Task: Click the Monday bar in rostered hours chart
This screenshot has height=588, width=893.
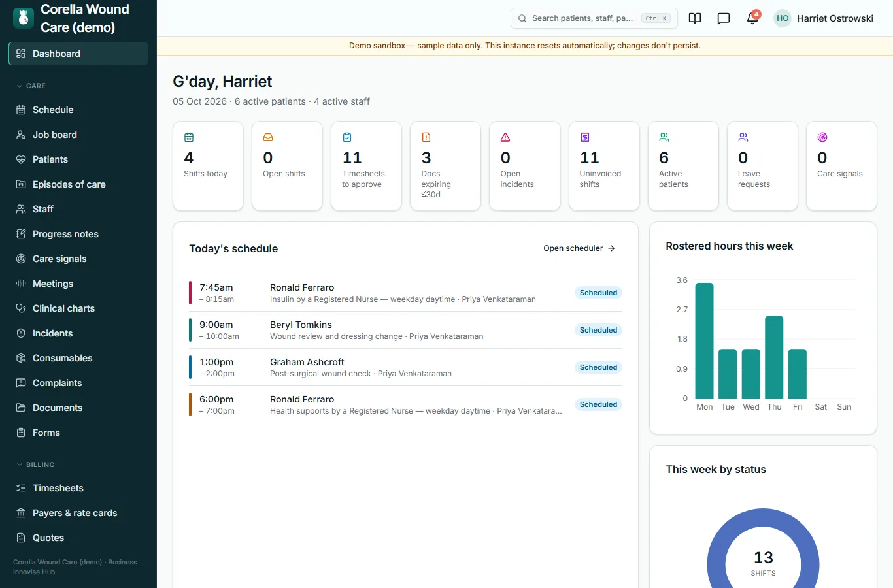Action: coord(704,340)
